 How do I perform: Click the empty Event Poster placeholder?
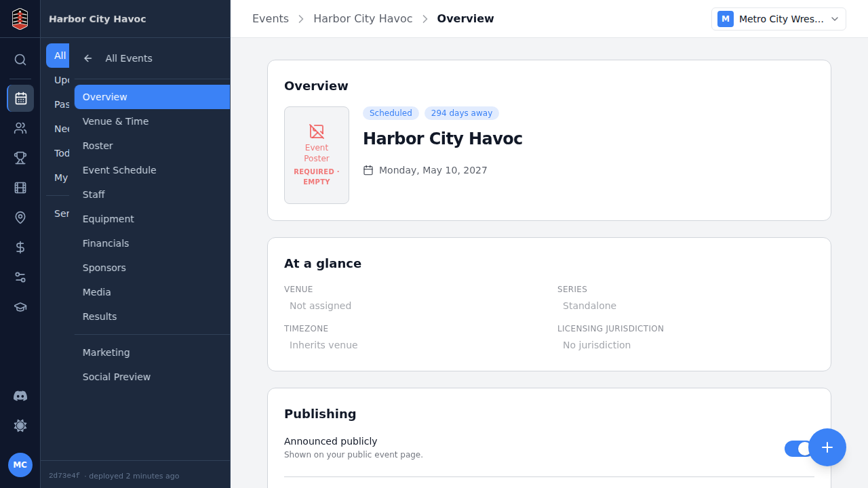pyautogui.click(x=317, y=155)
